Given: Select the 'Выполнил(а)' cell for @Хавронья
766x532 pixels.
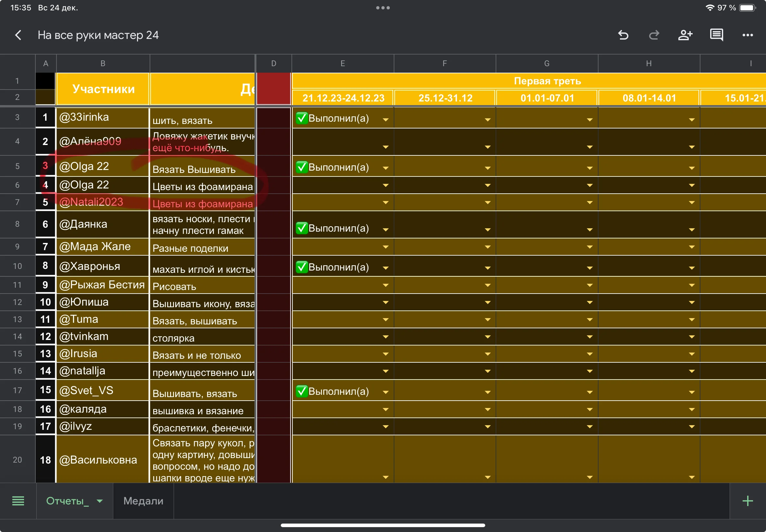Looking at the screenshot, I should pos(339,267).
